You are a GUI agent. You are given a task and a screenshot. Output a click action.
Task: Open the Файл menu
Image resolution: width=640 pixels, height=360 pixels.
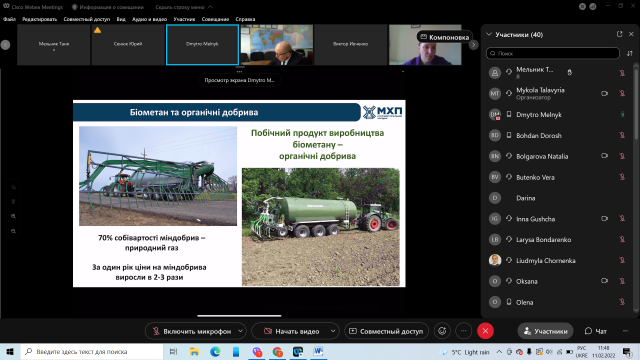[9, 19]
